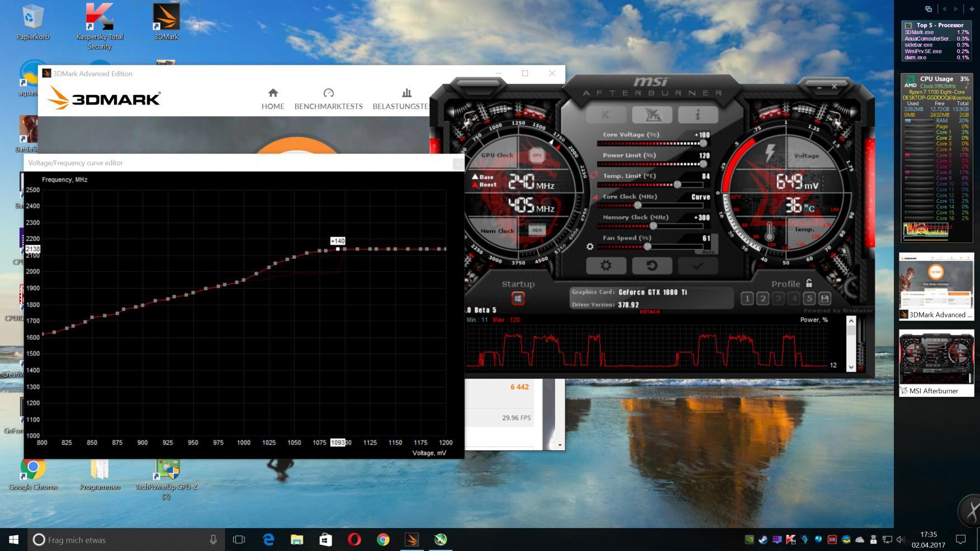Click the Fan Speed slider handle
Viewport: 980px width, 551px height.
[647, 246]
